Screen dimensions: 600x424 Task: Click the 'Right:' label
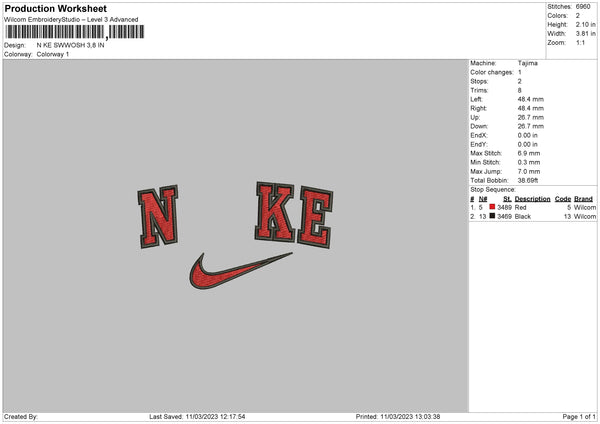pyautogui.click(x=478, y=108)
